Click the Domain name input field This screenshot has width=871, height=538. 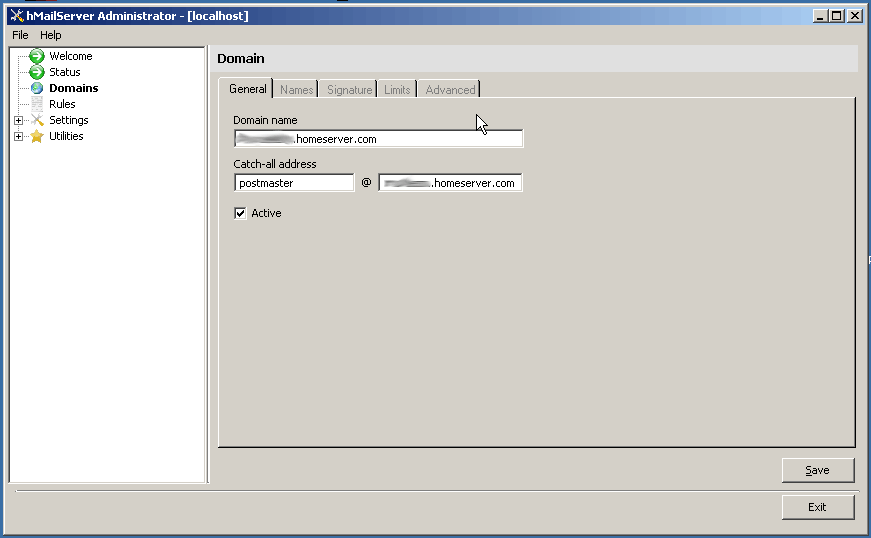click(x=378, y=139)
